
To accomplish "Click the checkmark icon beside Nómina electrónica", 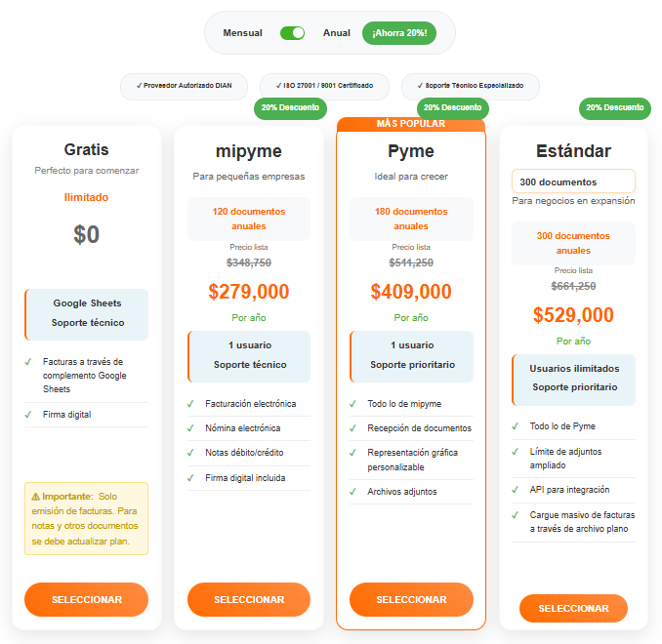I will pos(190,428).
